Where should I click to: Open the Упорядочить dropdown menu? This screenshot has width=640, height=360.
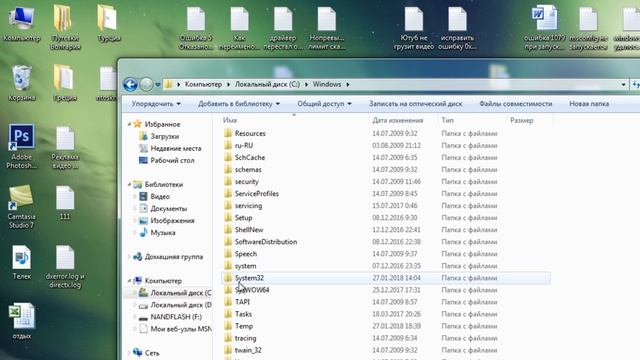coord(156,104)
